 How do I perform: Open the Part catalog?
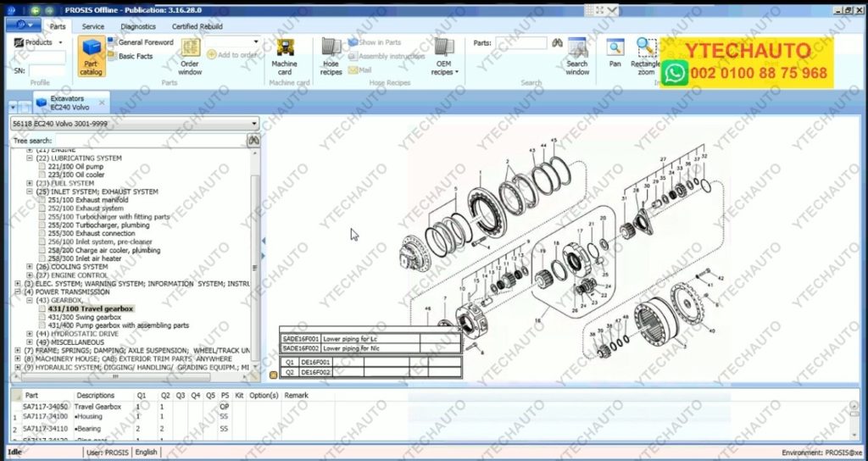click(x=92, y=57)
